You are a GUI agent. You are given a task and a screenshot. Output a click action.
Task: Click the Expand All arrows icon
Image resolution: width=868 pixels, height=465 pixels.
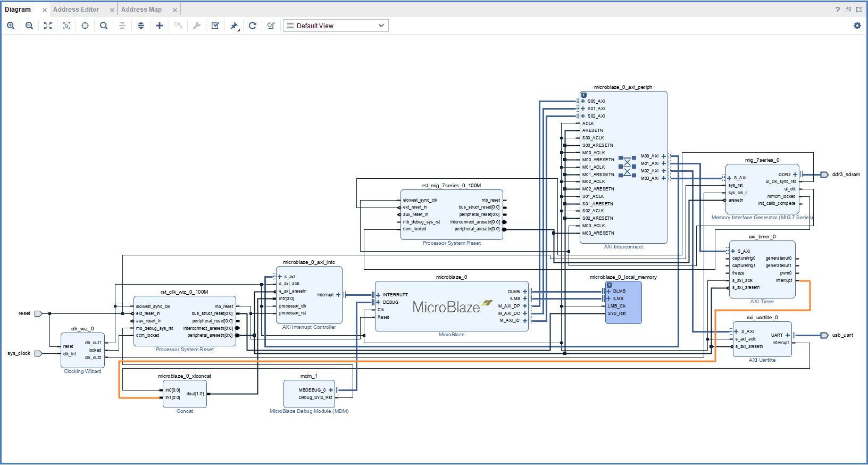click(x=141, y=26)
